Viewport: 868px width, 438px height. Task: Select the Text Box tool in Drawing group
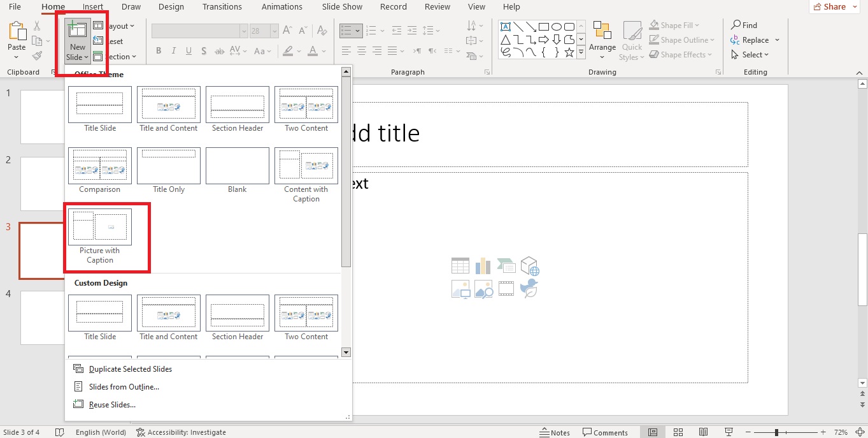pyautogui.click(x=505, y=26)
